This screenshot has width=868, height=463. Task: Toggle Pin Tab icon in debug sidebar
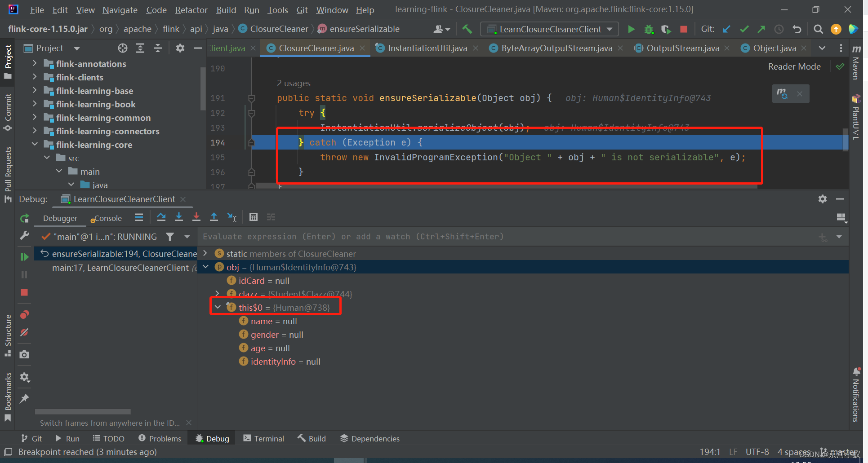tap(24, 399)
